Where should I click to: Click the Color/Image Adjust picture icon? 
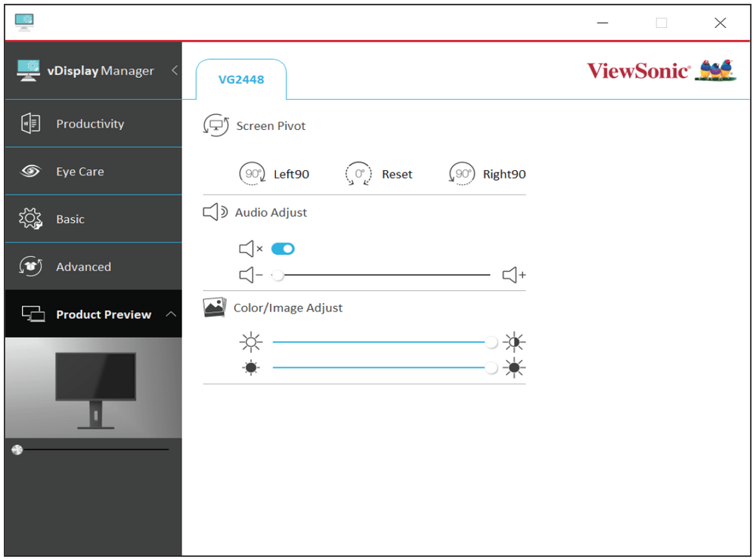(x=215, y=308)
